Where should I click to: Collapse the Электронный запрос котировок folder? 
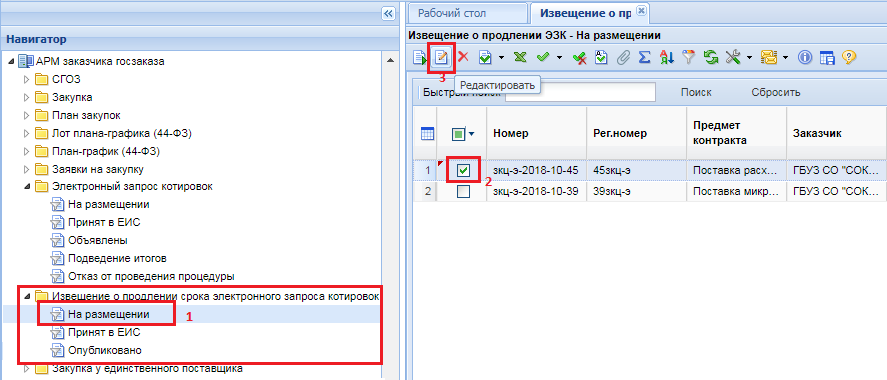tap(27, 186)
